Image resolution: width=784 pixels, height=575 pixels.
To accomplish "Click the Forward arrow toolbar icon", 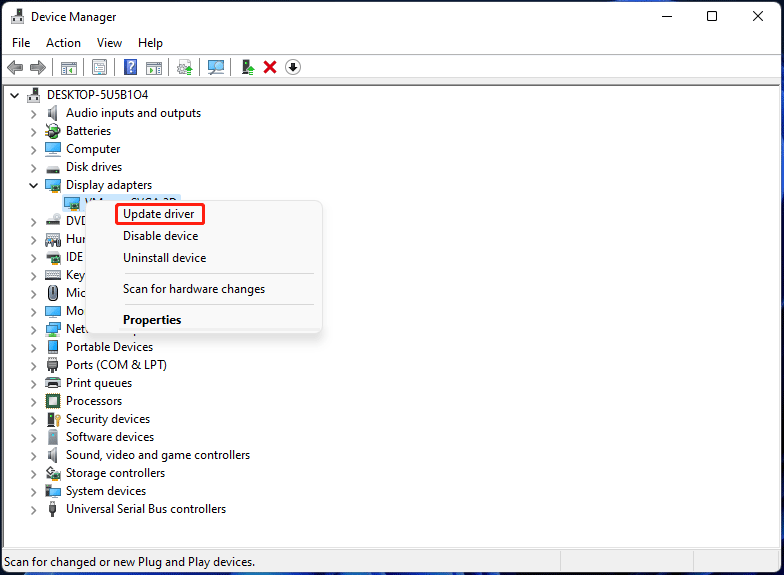I will (x=38, y=67).
